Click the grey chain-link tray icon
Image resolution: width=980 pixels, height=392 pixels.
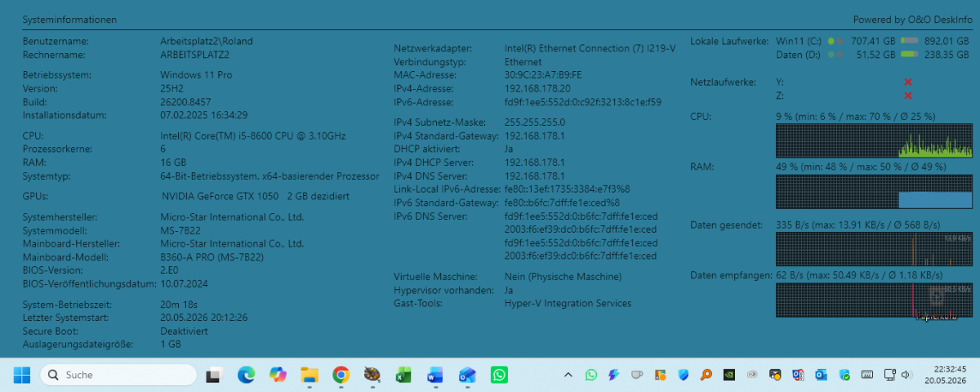(752, 375)
